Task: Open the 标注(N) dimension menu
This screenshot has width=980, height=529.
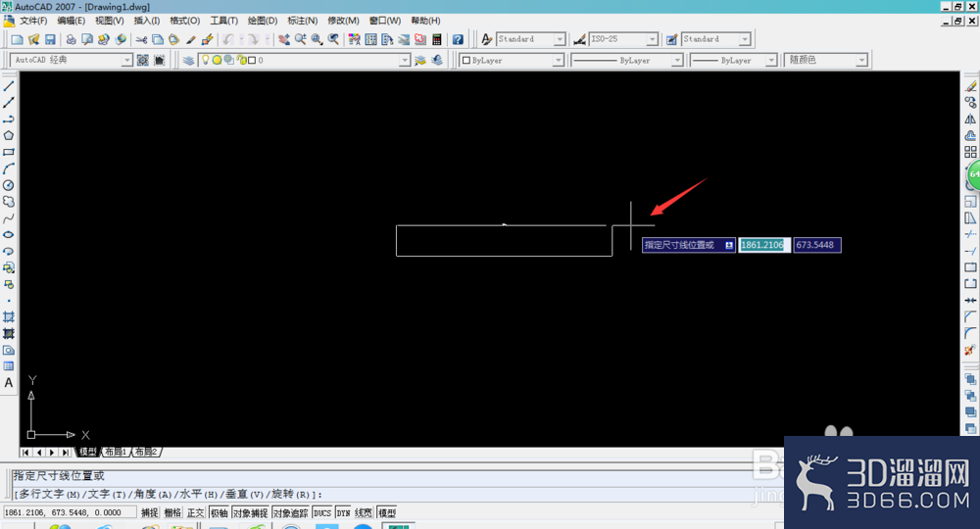Action: tap(303, 21)
